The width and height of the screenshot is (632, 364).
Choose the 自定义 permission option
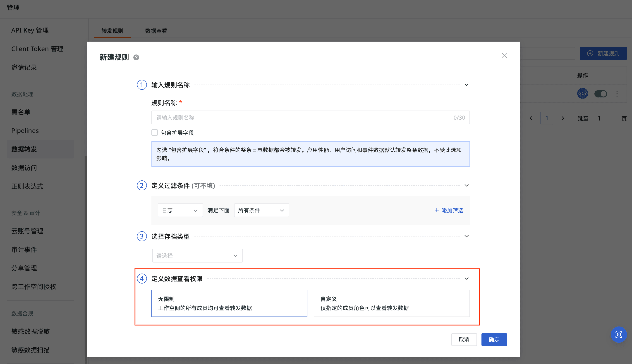point(392,303)
